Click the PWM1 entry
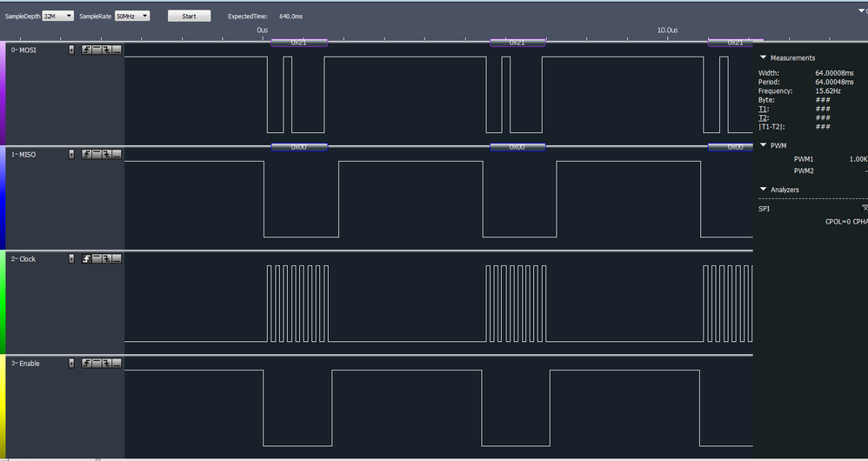This screenshot has height=461, width=868. pos(804,159)
